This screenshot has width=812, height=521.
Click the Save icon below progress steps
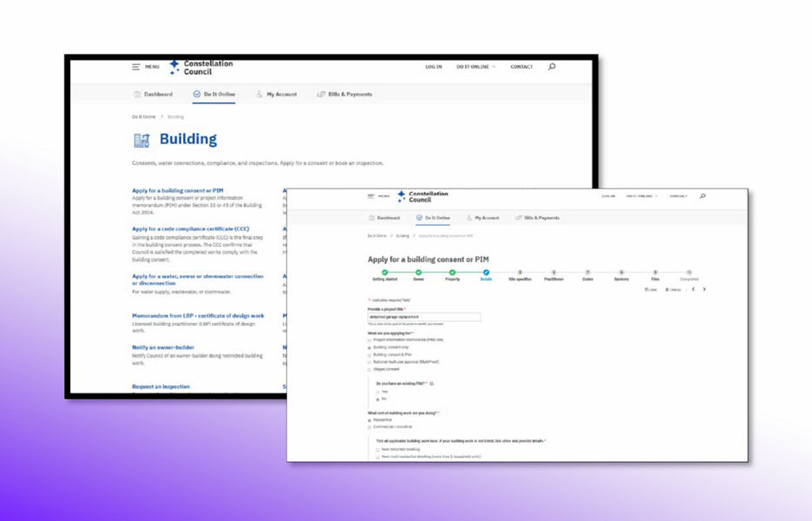(x=647, y=290)
